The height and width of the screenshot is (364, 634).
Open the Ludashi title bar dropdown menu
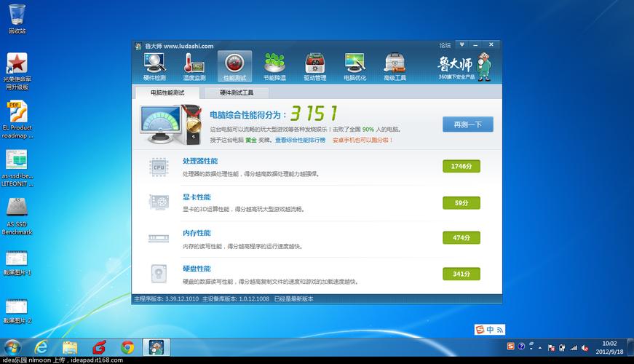click(461, 44)
